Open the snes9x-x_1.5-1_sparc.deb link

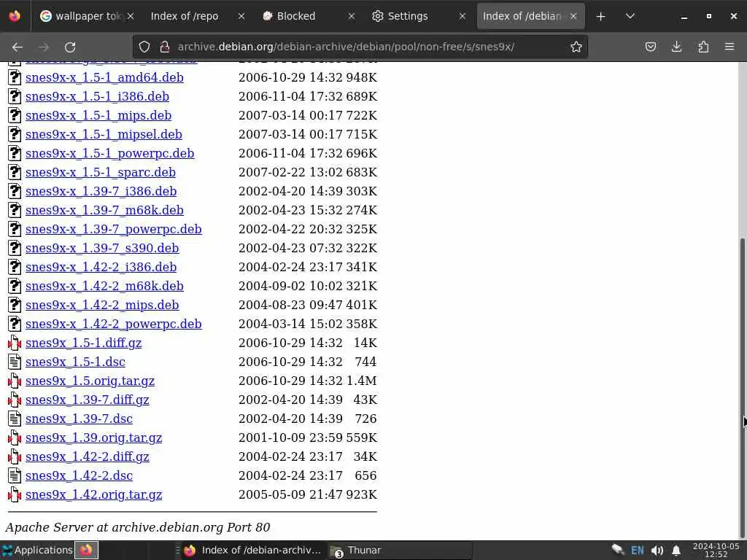pos(101,172)
